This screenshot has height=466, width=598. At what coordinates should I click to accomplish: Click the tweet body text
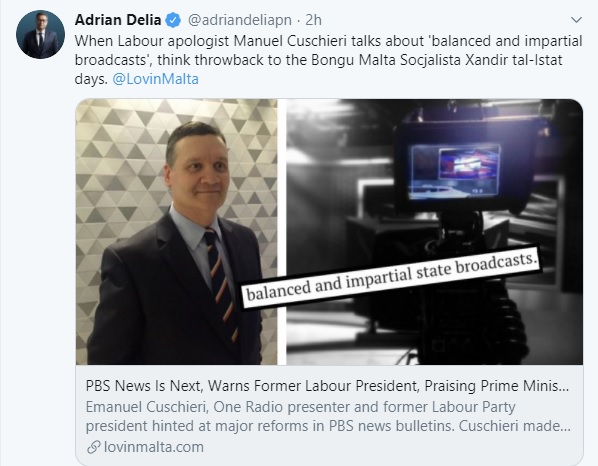tap(328, 60)
